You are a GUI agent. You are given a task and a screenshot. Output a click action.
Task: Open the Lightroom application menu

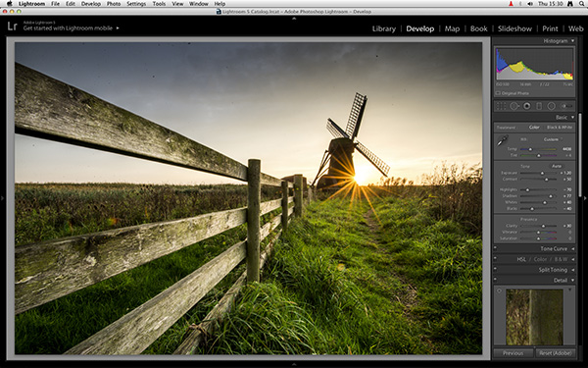coord(32,4)
